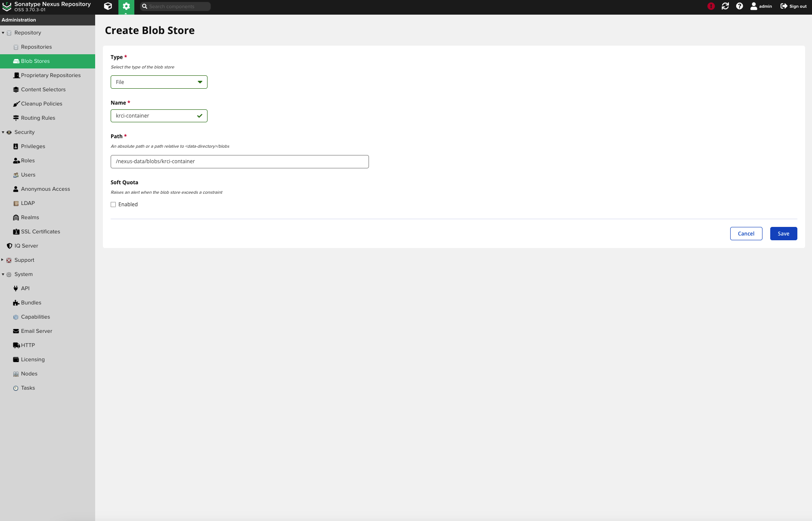Open the Sonatype Nexus Repository logo

tap(47, 6)
